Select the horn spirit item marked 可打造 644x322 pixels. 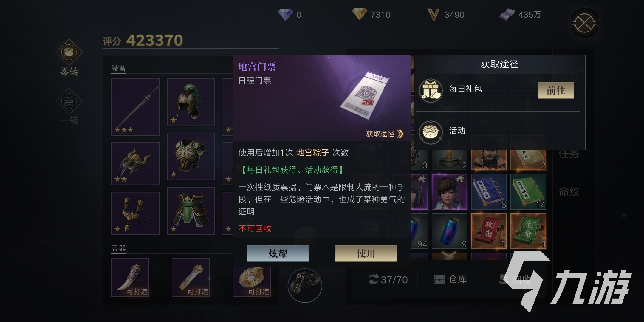click(x=130, y=278)
